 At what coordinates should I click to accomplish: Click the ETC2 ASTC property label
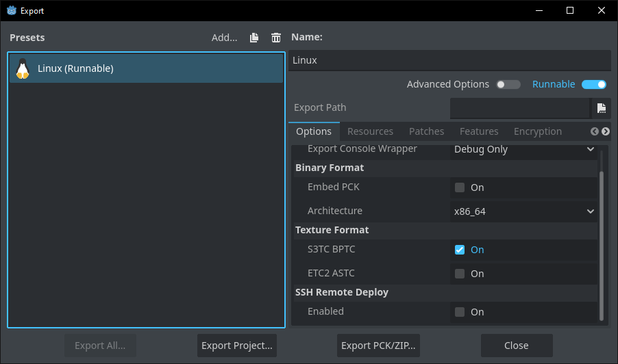[x=331, y=273]
